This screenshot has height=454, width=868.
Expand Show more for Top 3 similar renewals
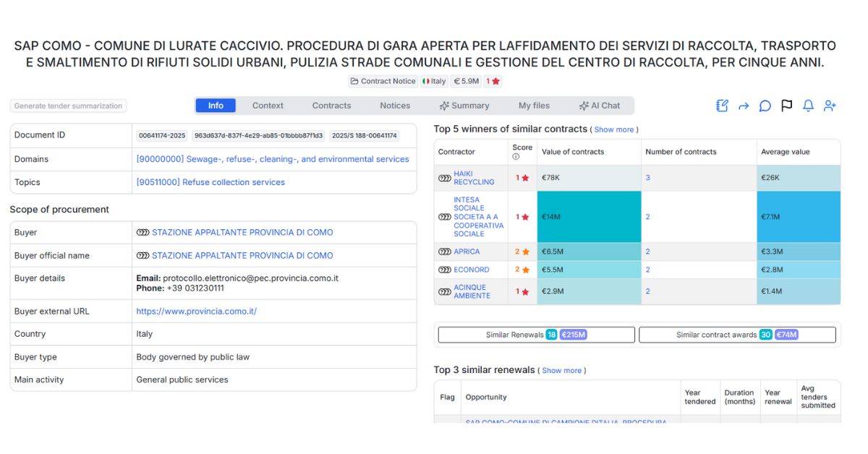coord(563,370)
